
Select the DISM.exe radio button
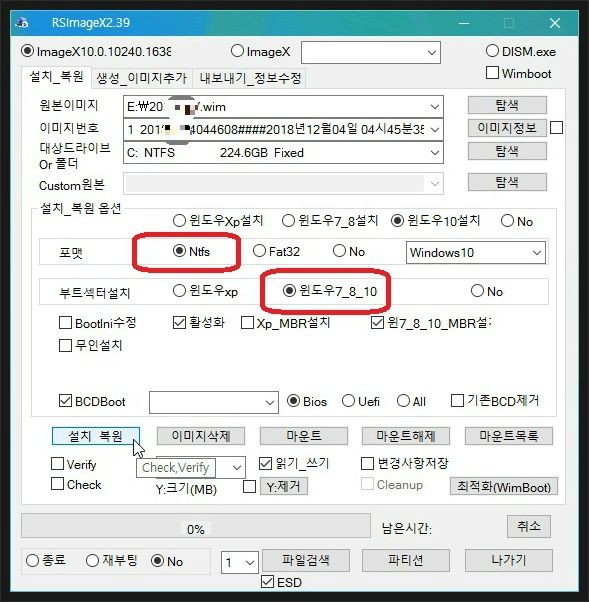492,51
